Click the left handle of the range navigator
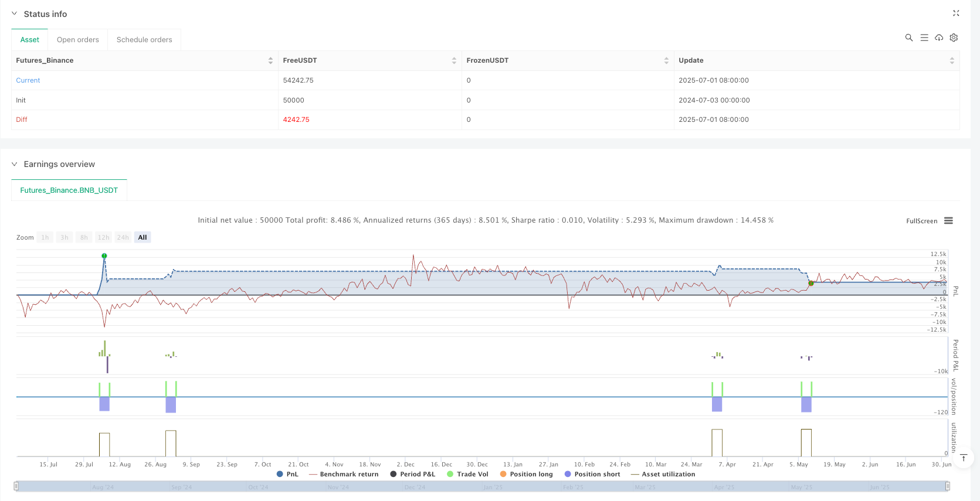This screenshot has height=501, width=980. (16, 486)
